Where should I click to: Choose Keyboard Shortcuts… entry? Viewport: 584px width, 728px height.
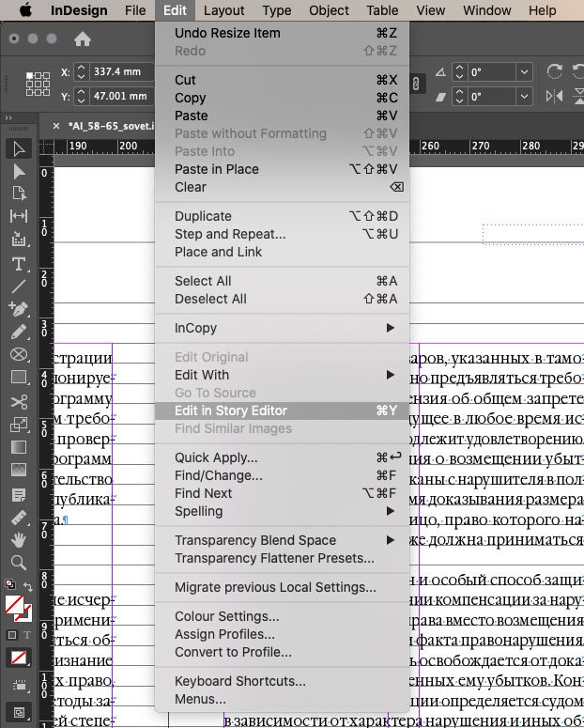tap(282, 681)
